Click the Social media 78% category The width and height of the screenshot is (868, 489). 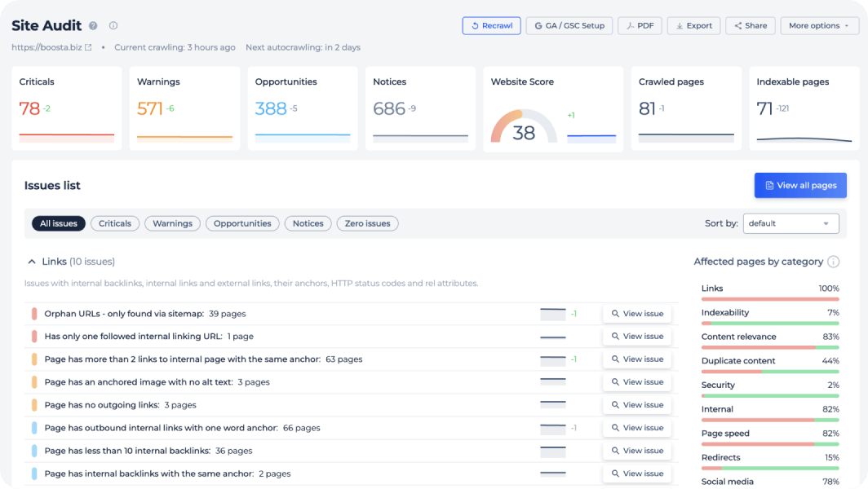[x=770, y=482]
